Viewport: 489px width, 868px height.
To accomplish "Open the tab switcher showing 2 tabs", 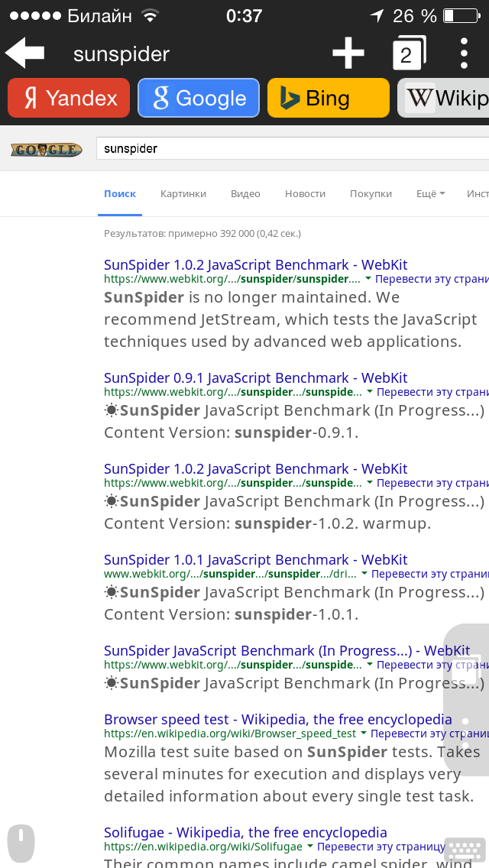I will click(410, 53).
